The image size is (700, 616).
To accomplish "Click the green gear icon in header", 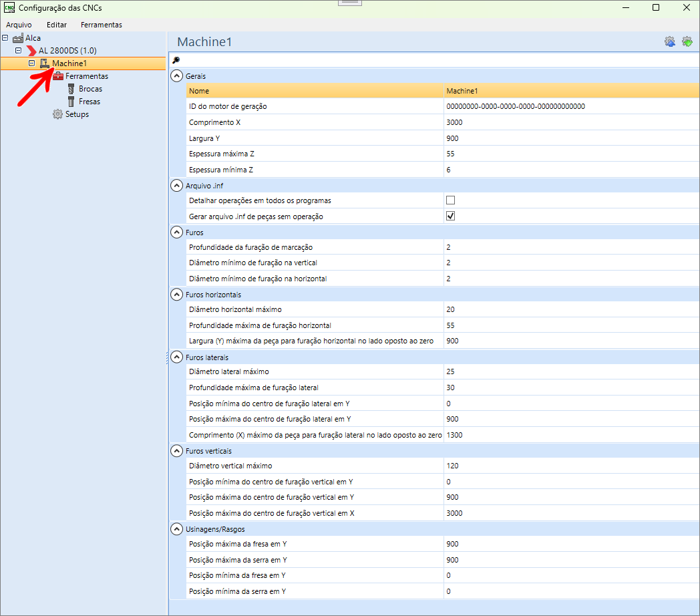I will (687, 41).
